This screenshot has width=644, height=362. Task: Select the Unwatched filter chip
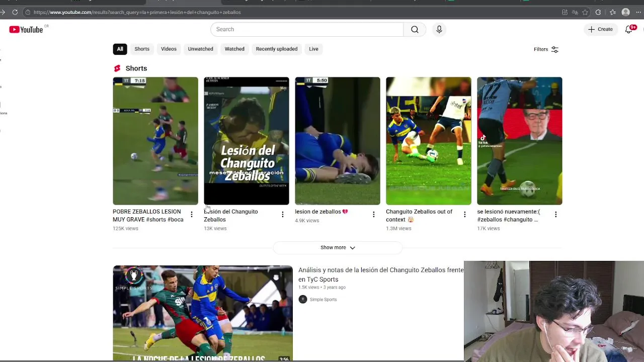click(200, 49)
